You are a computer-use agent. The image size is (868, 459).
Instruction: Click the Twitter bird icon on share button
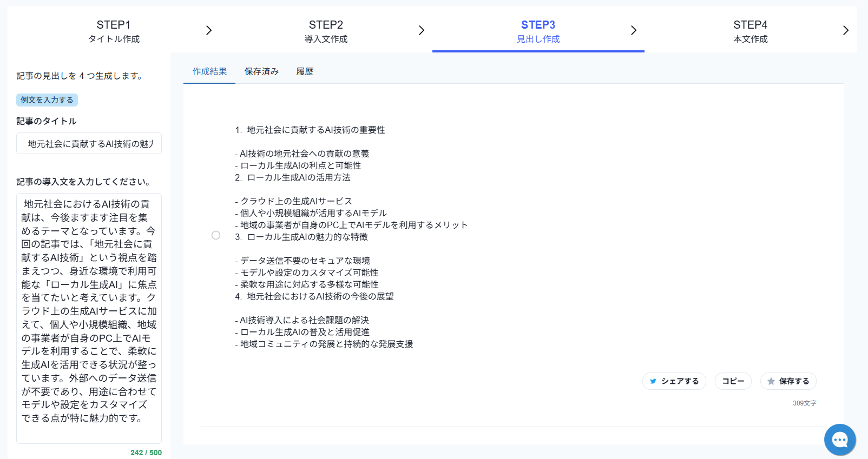point(653,381)
